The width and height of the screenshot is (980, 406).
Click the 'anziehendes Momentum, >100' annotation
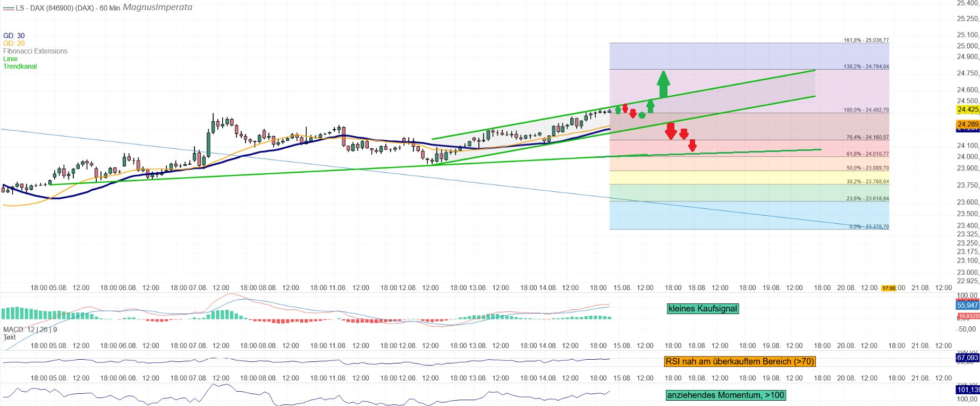point(725,395)
